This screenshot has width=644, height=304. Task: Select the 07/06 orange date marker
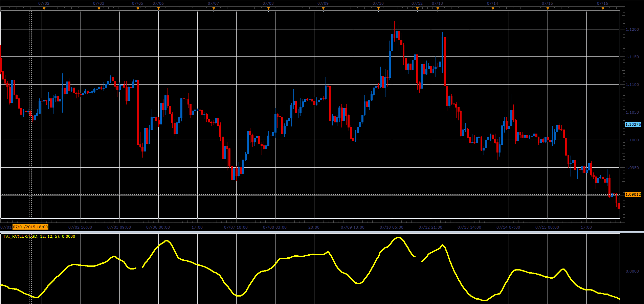coord(158,8)
